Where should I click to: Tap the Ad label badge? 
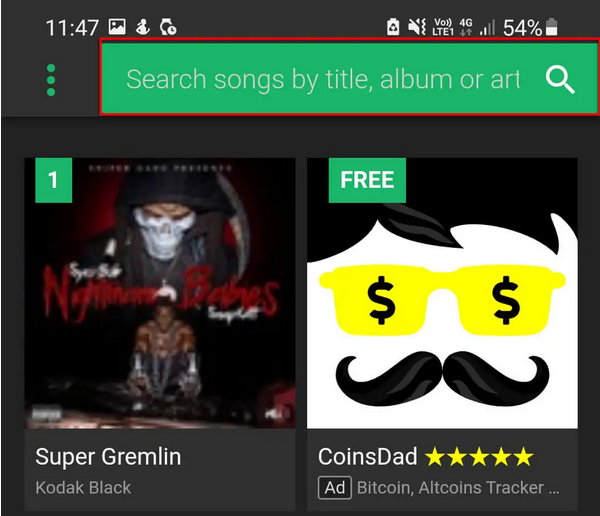(335, 488)
